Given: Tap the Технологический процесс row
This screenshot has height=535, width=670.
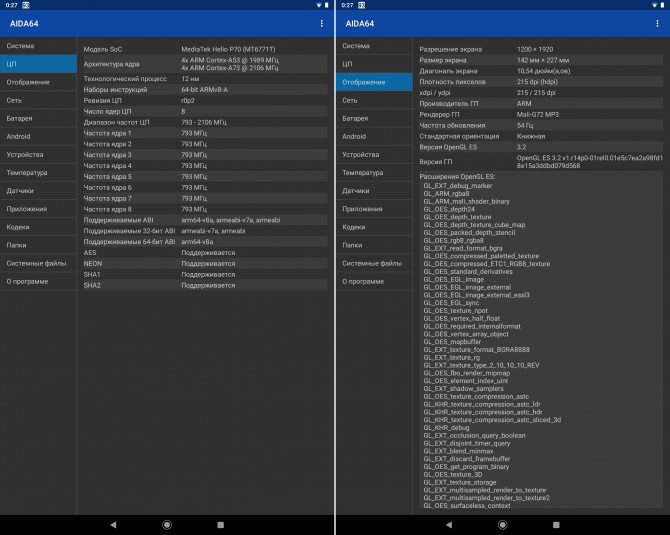Looking at the screenshot, I should coord(205,79).
